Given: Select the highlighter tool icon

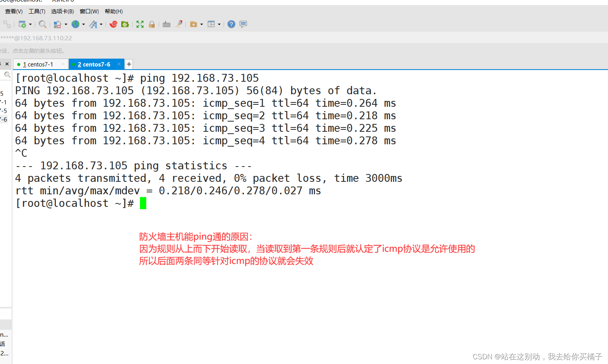Looking at the screenshot, I should tap(179, 24).
